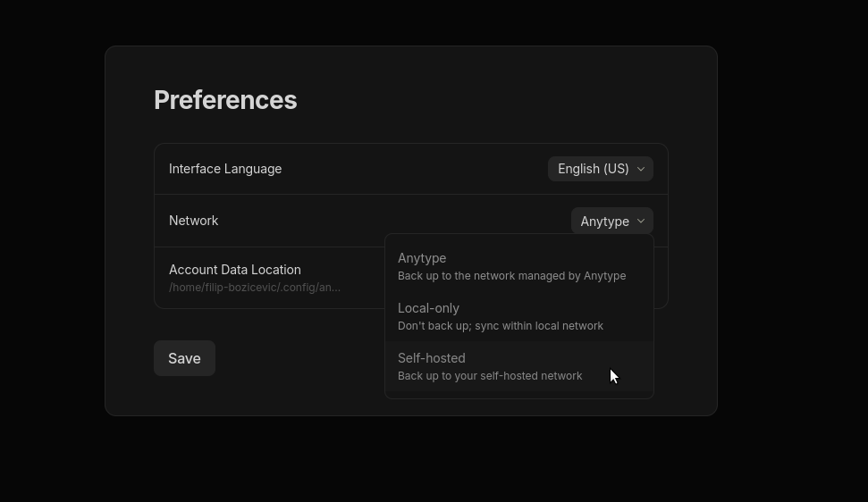Choose the Local-only network option

pos(518,316)
